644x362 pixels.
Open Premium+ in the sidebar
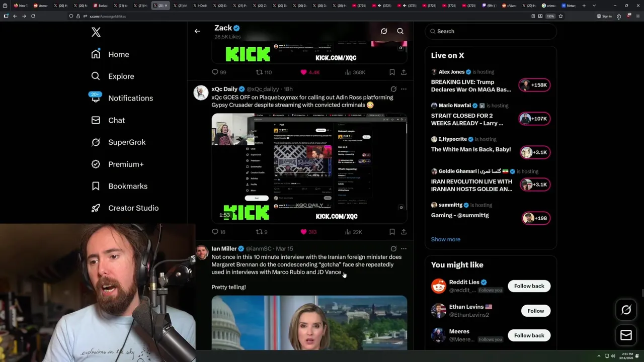(117, 164)
